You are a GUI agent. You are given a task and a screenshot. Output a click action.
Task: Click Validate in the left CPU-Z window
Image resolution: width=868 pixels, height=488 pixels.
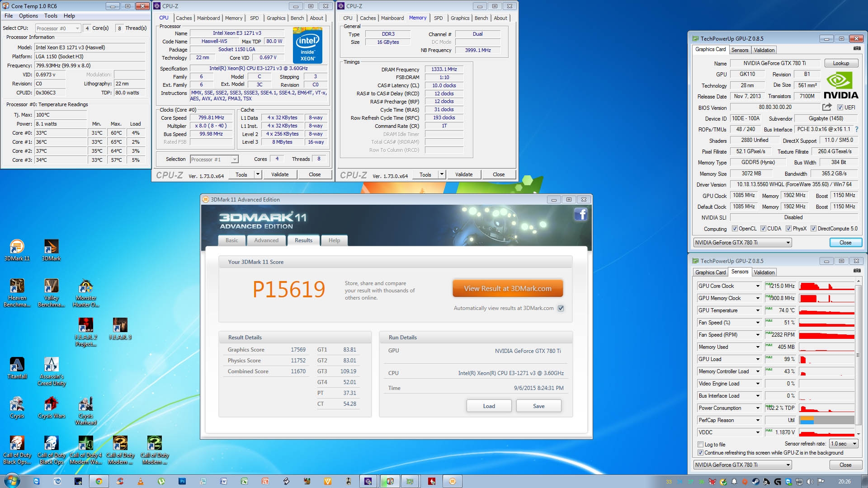point(280,174)
